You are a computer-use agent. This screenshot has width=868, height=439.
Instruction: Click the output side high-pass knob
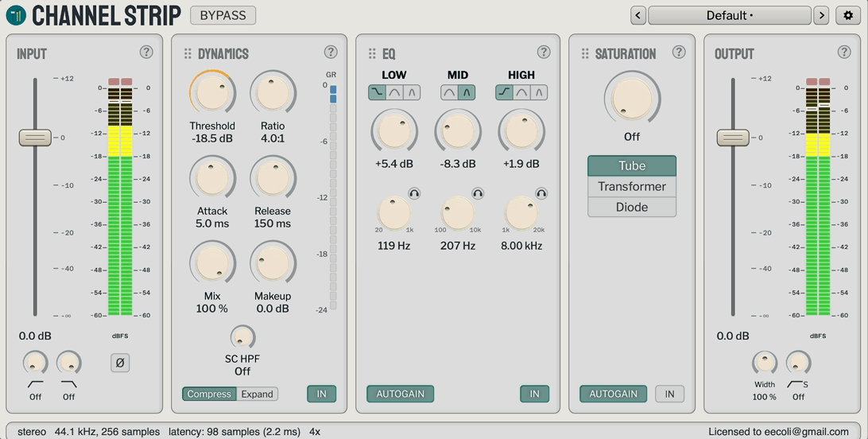(798, 363)
